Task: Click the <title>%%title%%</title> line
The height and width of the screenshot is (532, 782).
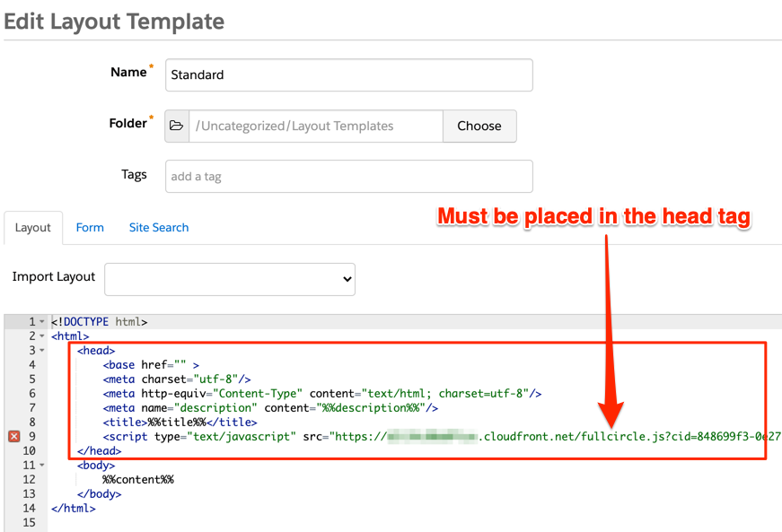Action: tap(180, 423)
